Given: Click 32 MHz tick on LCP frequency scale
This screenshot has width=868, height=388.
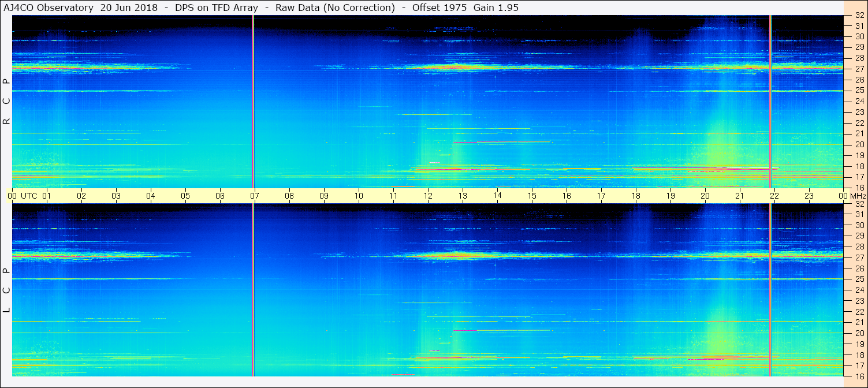Looking at the screenshot, I should tap(859, 203).
